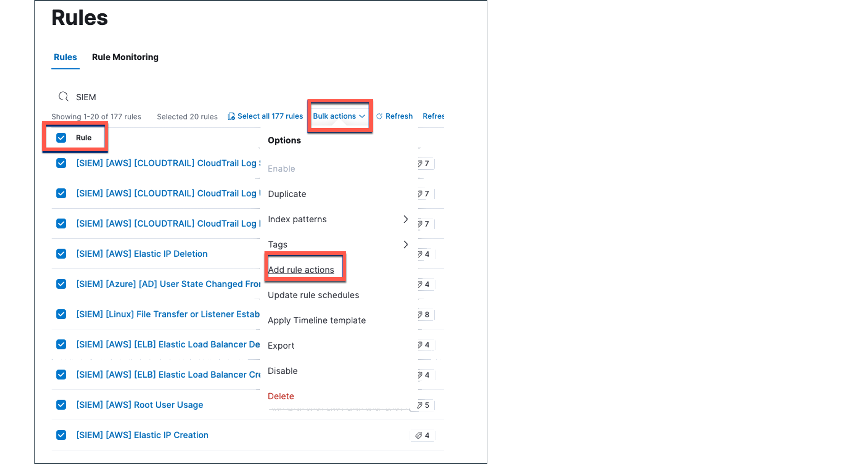Screen dimensions: 868x464
Task: Switch to the Rule Monitoring tab
Action: click(x=125, y=57)
